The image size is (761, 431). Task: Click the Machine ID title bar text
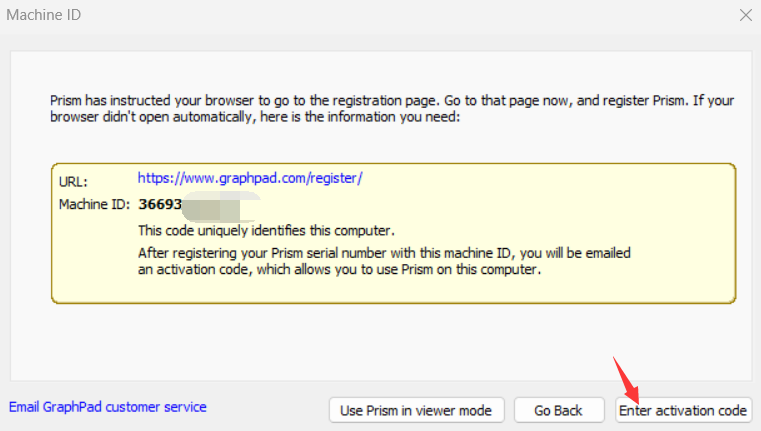tap(46, 15)
